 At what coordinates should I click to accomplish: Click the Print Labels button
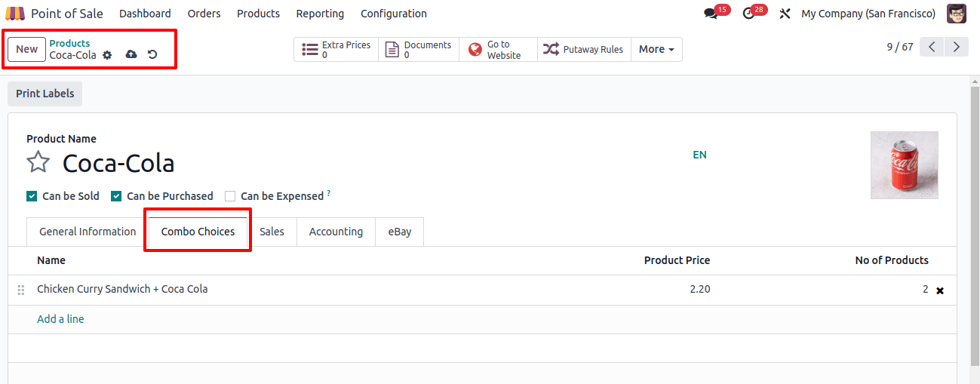click(45, 94)
